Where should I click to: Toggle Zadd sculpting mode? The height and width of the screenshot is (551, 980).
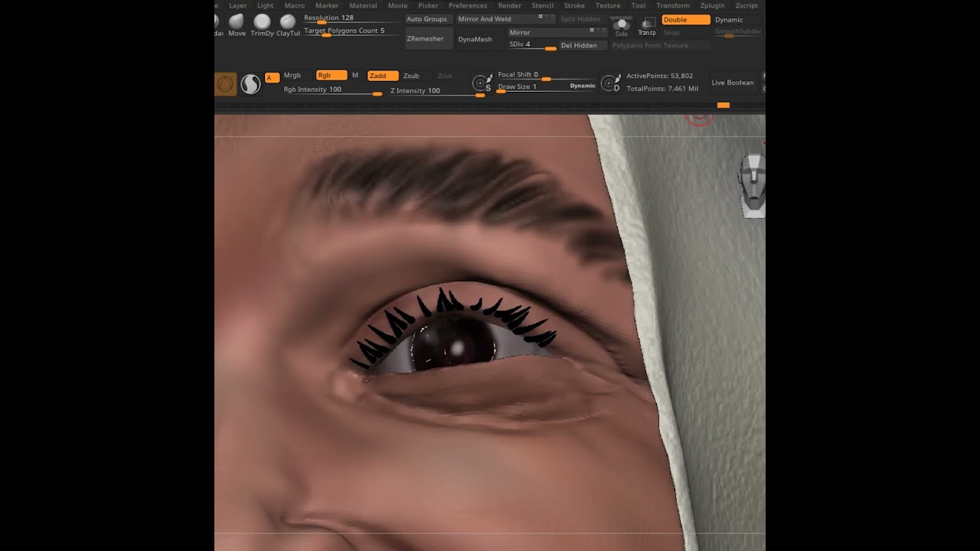pos(382,76)
